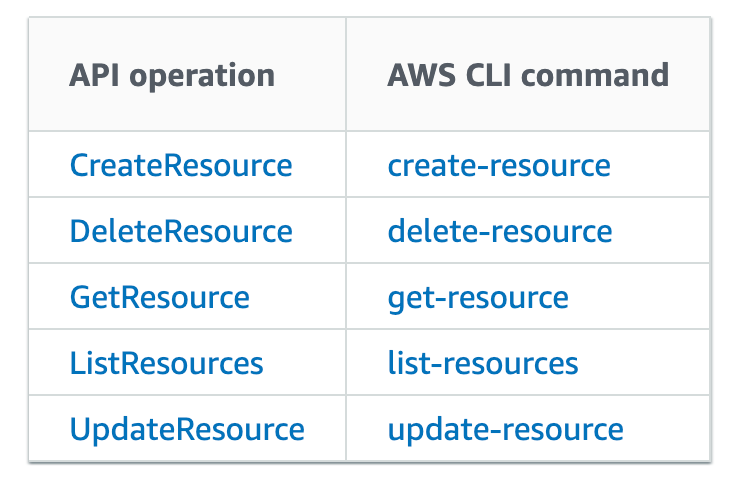Screen dimensions: 748x493
Task: Open the DeleteResource API operation link
Action: (181, 231)
